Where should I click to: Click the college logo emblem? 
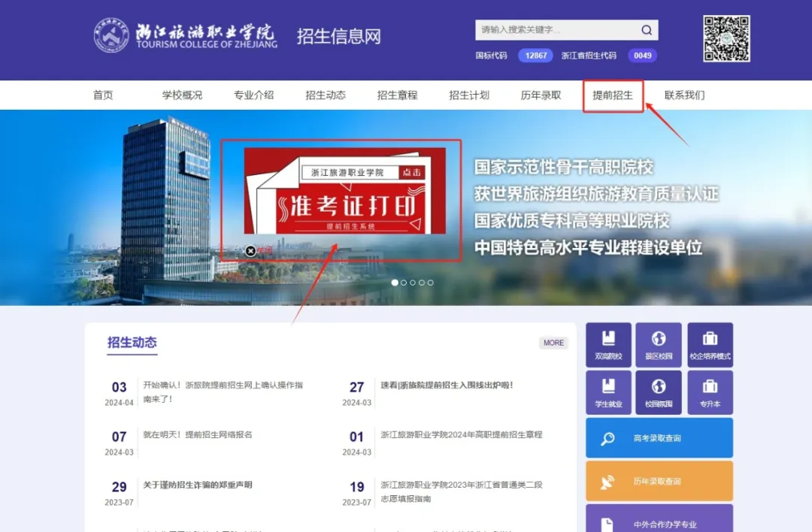[x=111, y=35]
